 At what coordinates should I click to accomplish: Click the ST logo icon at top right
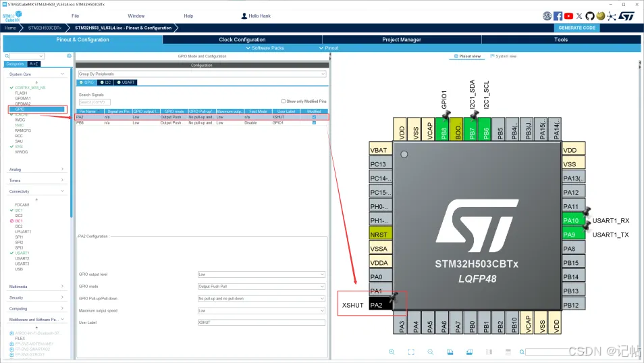pos(626,16)
